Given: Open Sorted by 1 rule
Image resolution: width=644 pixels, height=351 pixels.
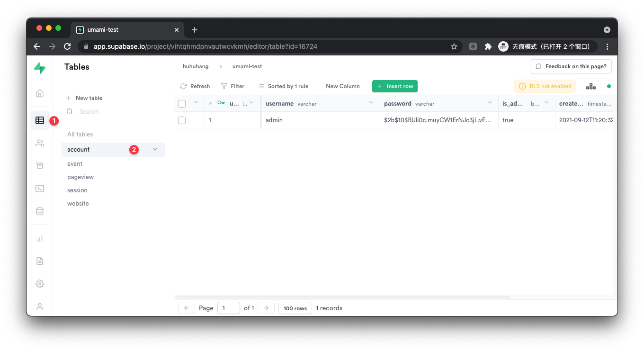Looking at the screenshot, I should [x=283, y=86].
